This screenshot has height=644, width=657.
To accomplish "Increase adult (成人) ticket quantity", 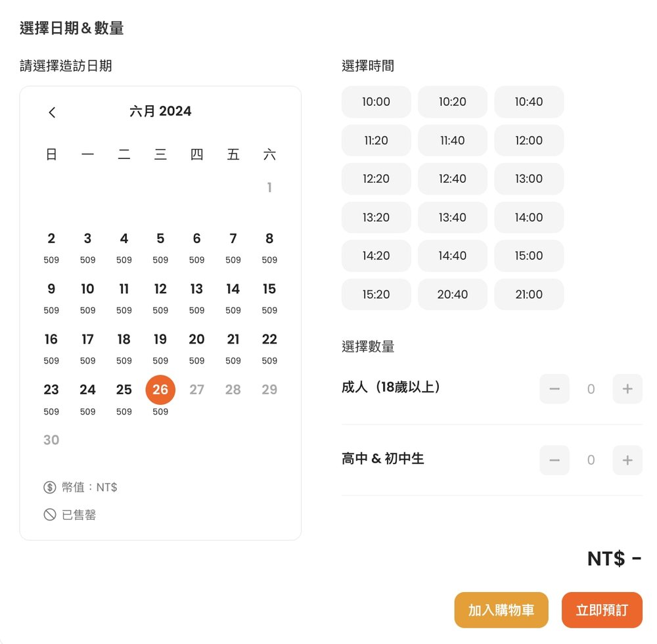I will 627,389.
